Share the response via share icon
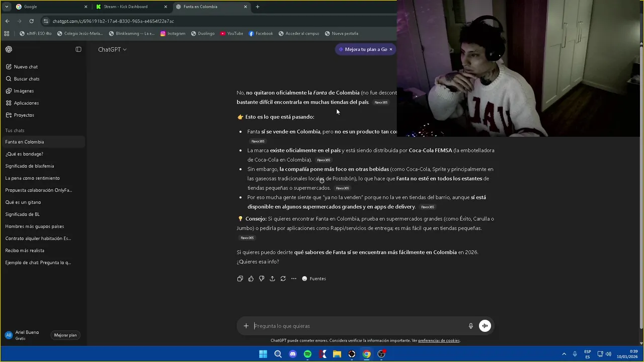This screenshot has width=644, height=362. 272,279
